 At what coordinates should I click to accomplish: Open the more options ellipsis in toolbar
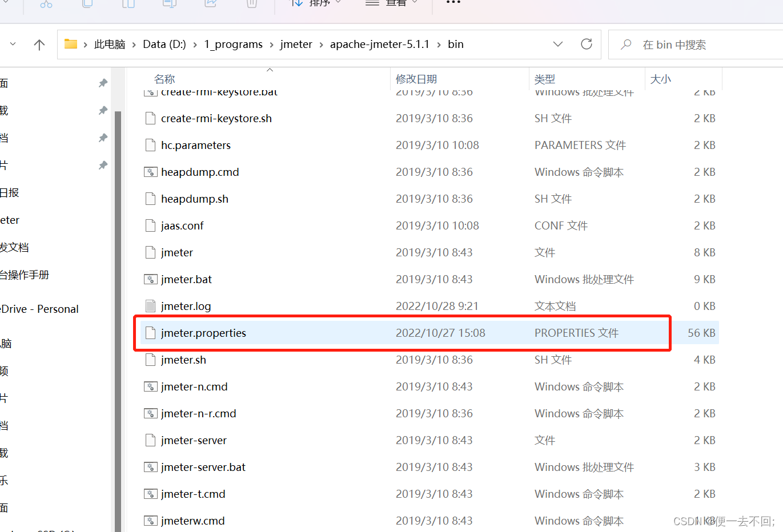pyautogui.click(x=453, y=3)
